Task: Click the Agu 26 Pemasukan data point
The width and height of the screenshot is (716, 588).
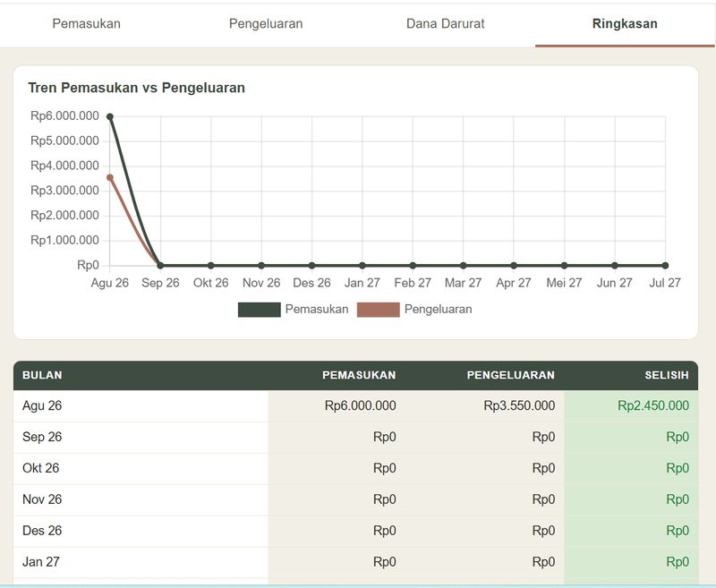Action: coord(110,117)
